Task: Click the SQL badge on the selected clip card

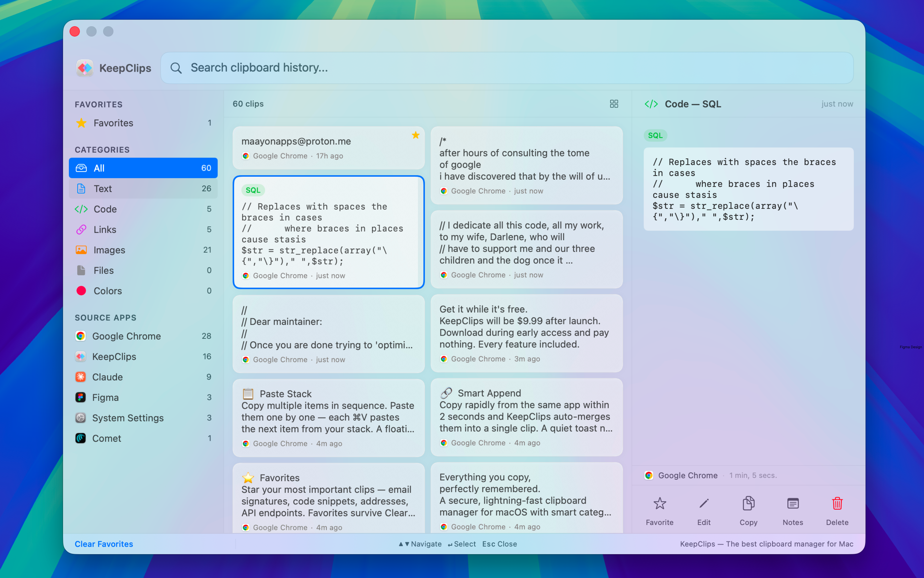Action: (253, 190)
